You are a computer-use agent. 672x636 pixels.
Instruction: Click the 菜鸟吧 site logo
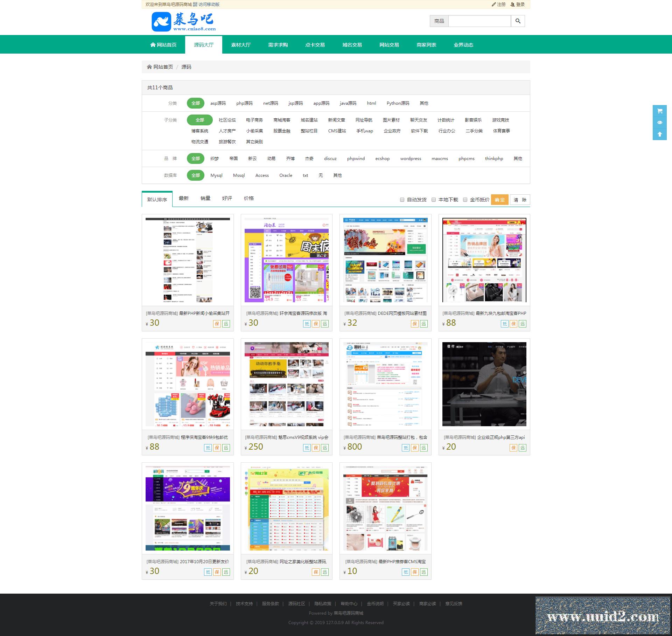click(x=183, y=22)
